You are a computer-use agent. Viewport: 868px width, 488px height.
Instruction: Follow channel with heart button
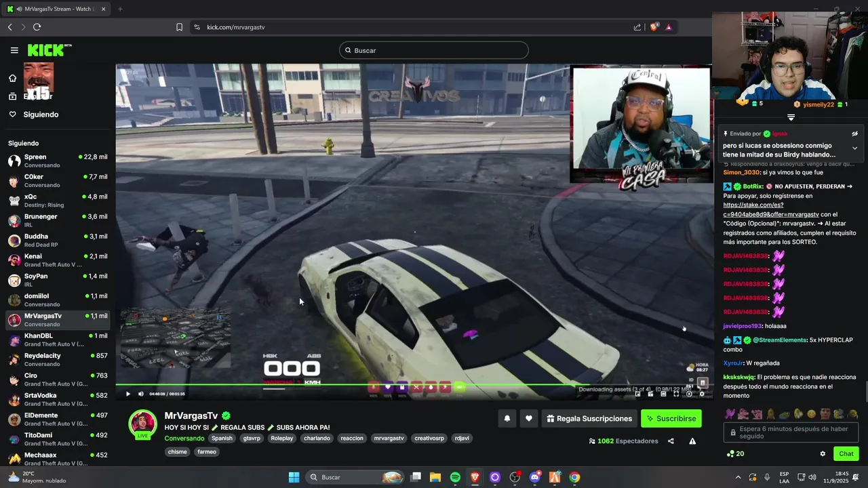point(529,419)
